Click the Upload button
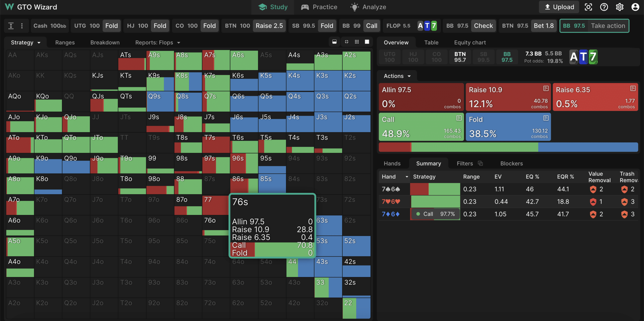This screenshot has width=644, height=321. [x=559, y=7]
